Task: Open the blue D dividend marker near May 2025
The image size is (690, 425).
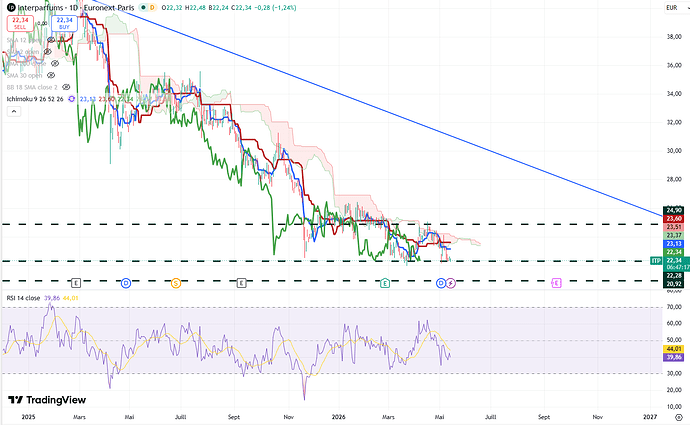Action: [x=126, y=283]
